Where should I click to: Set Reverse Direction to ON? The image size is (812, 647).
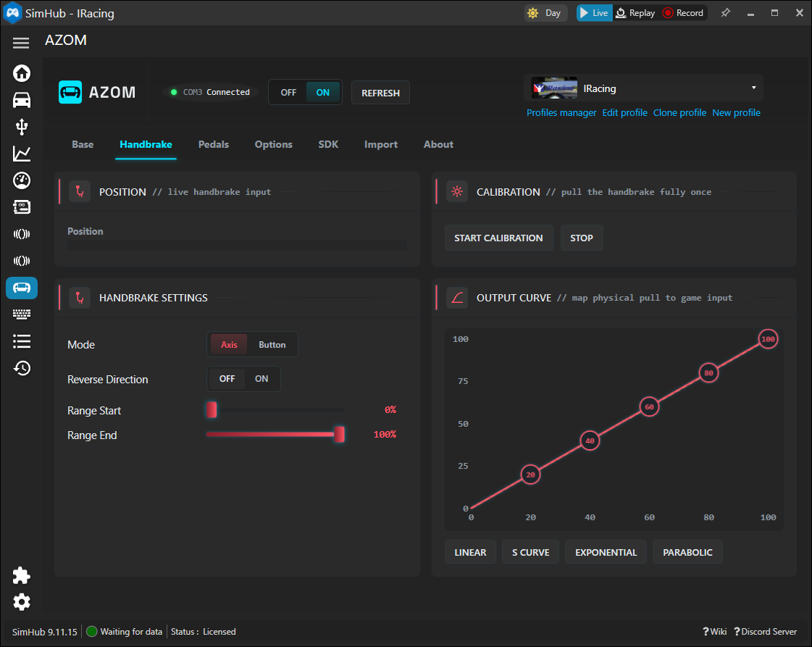[x=261, y=379]
